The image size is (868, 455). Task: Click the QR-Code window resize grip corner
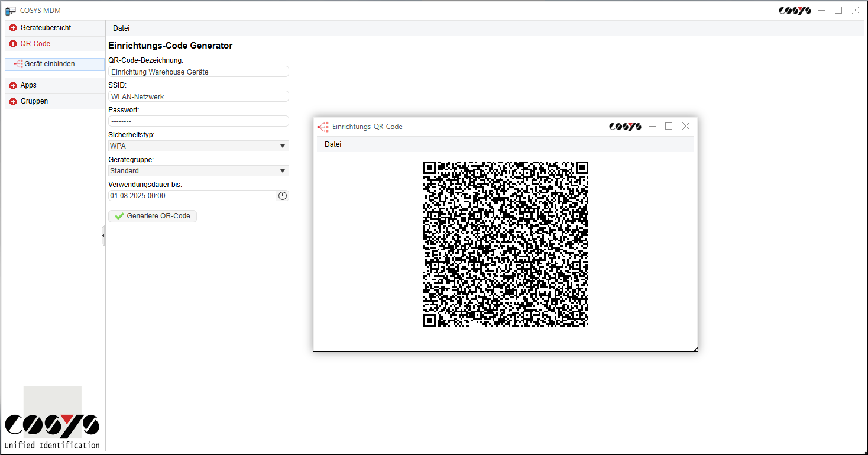(x=695, y=349)
